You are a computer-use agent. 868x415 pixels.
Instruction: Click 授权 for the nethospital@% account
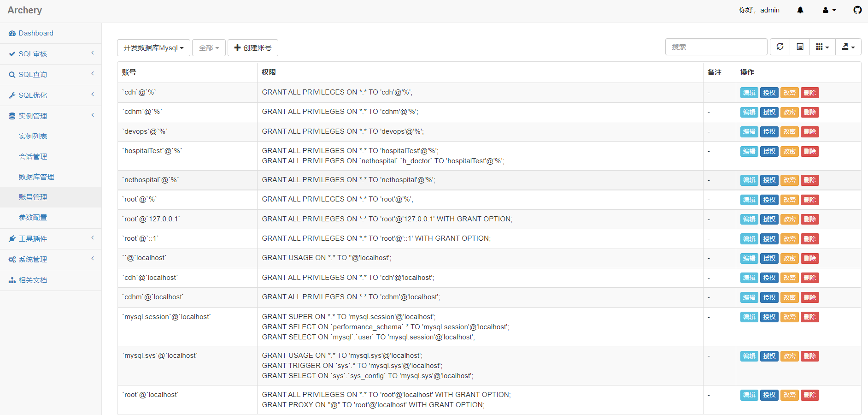tap(769, 180)
